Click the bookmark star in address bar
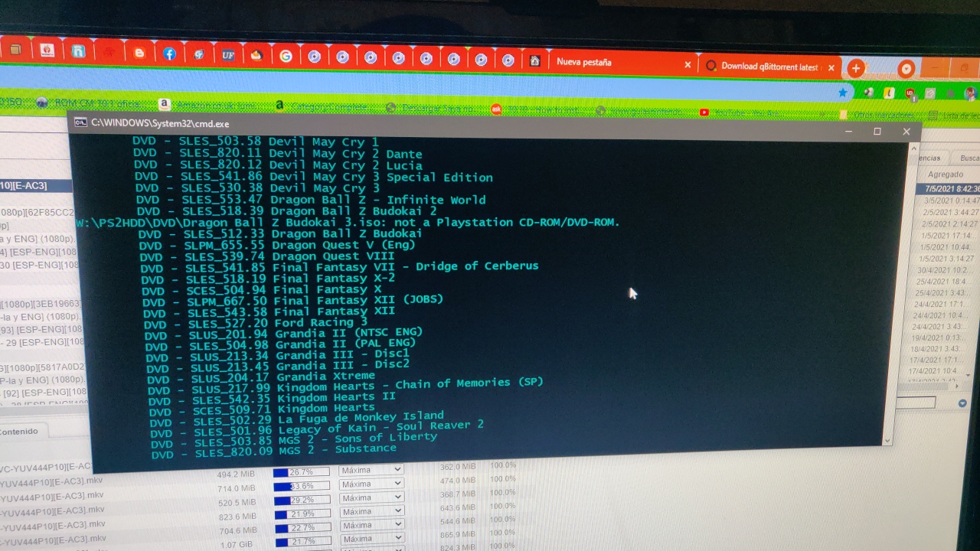This screenshot has width=980, height=551. click(x=843, y=92)
